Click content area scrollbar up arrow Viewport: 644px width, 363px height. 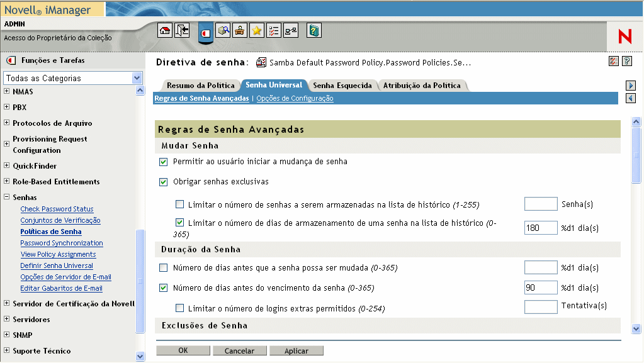tap(636, 121)
